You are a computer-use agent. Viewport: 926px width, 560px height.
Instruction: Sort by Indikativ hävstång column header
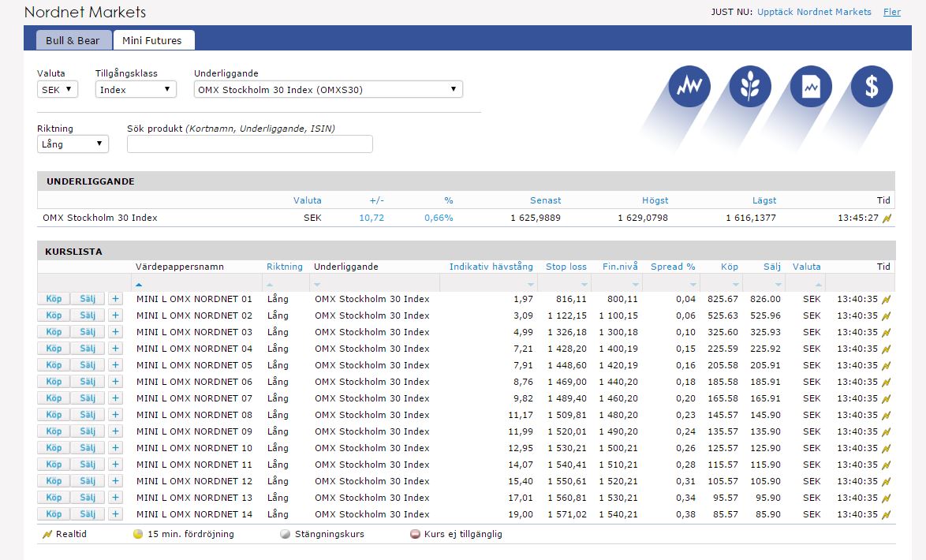point(491,267)
